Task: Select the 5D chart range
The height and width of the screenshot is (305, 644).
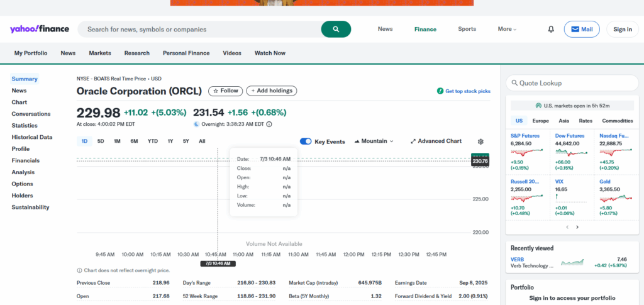Action: [101, 141]
